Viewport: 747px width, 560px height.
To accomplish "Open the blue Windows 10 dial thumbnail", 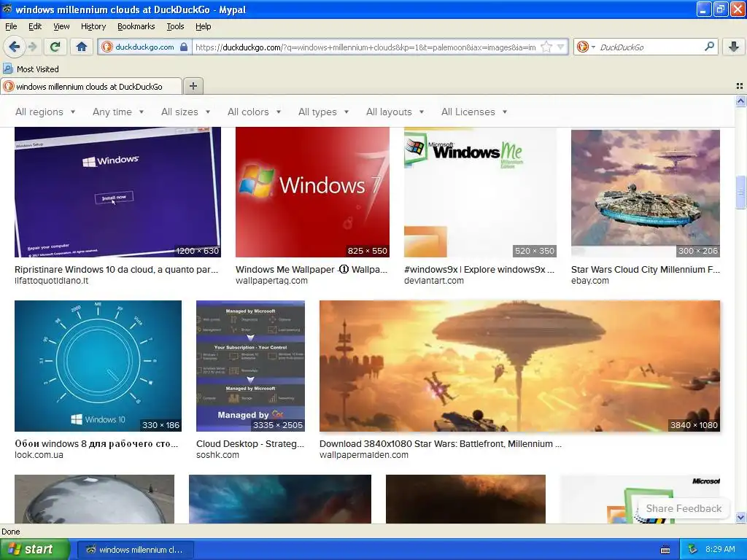I will tap(98, 366).
